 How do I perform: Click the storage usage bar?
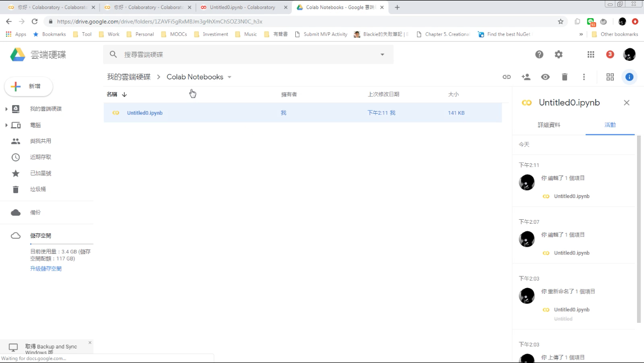61,244
